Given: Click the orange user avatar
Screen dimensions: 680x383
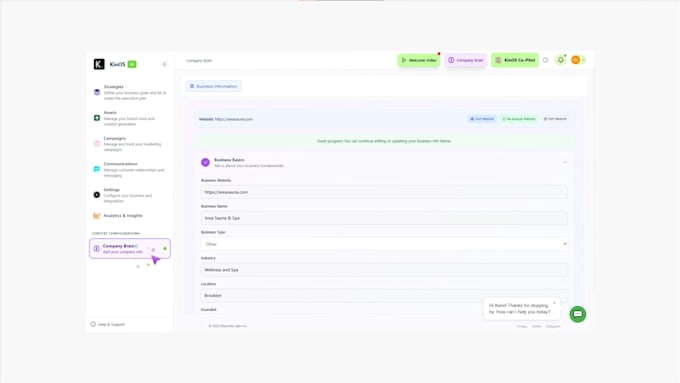Looking at the screenshot, I should (575, 60).
